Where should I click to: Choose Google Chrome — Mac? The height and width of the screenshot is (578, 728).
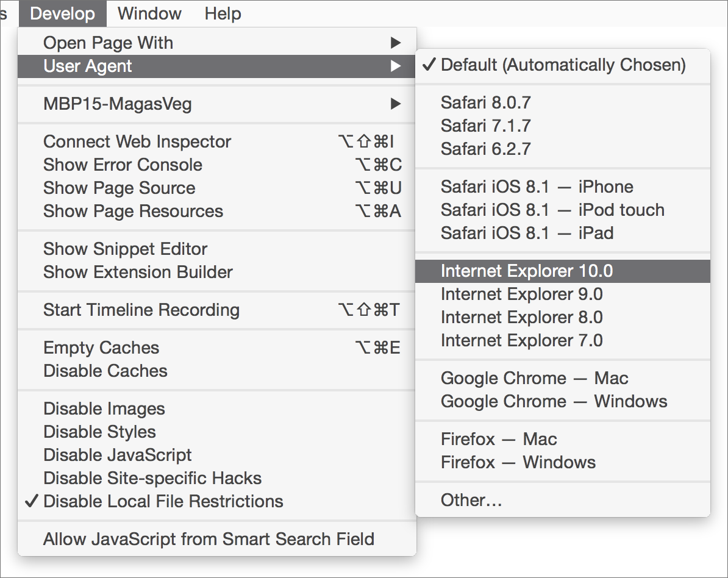coord(563,379)
